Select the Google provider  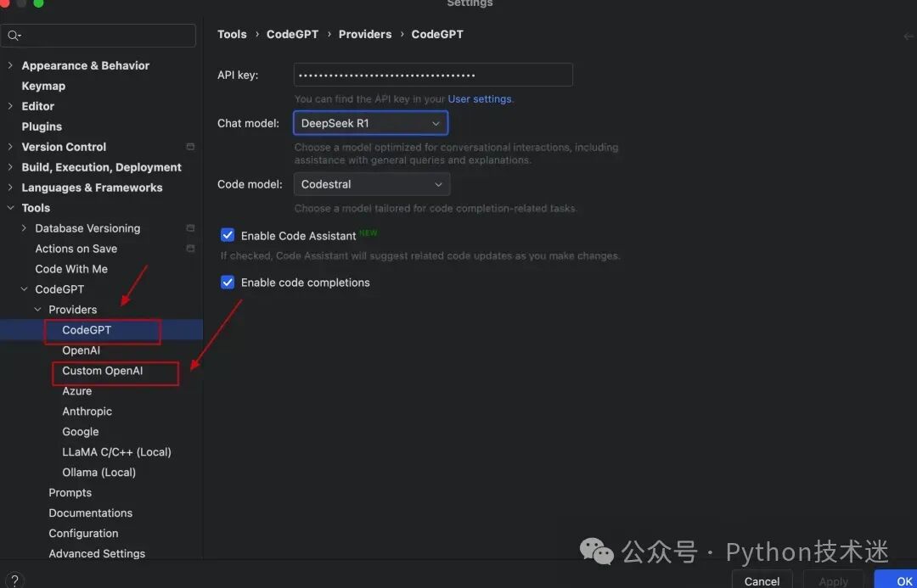tap(81, 432)
